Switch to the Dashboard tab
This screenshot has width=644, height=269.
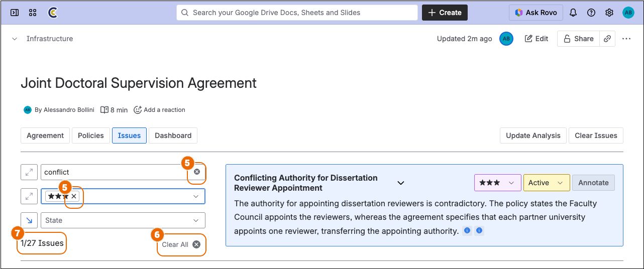click(173, 136)
